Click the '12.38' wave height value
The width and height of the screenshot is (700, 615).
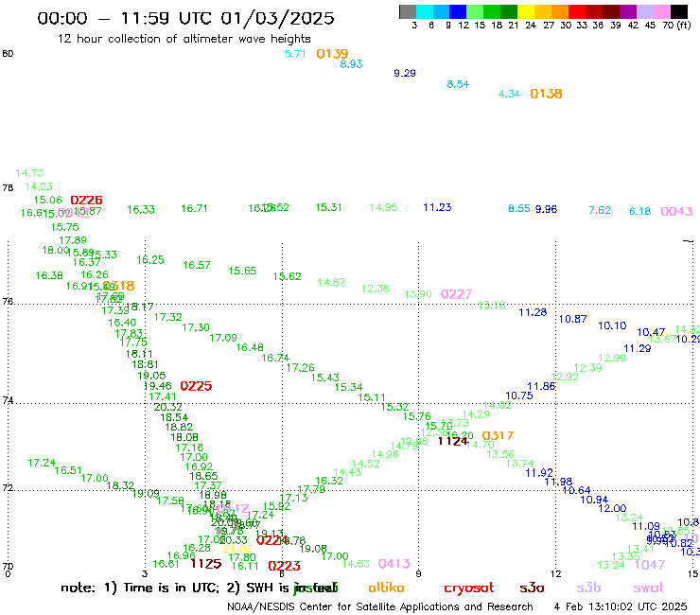(375, 289)
